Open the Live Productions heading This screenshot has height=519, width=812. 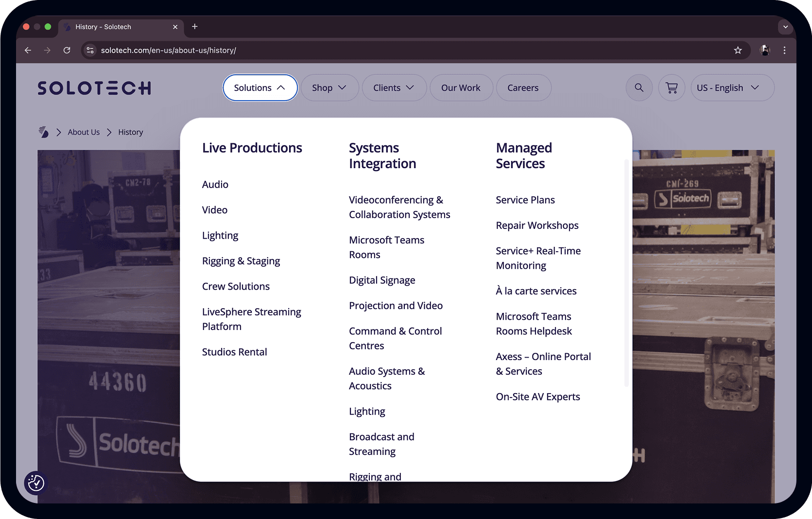tap(252, 148)
